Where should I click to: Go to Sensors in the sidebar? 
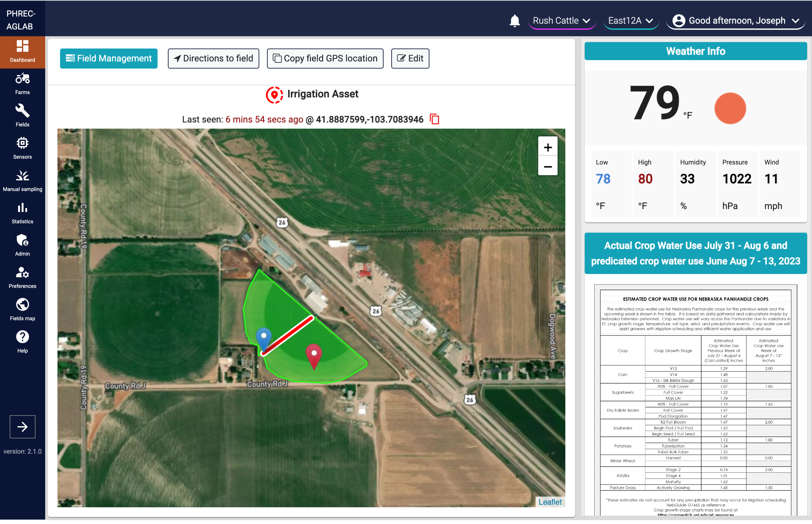[x=23, y=148]
